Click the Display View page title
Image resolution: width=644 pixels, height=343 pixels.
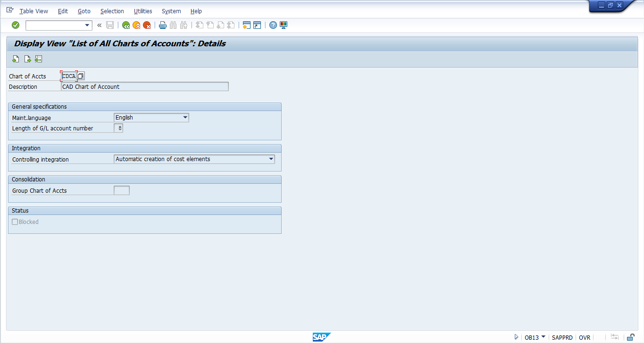pos(120,43)
